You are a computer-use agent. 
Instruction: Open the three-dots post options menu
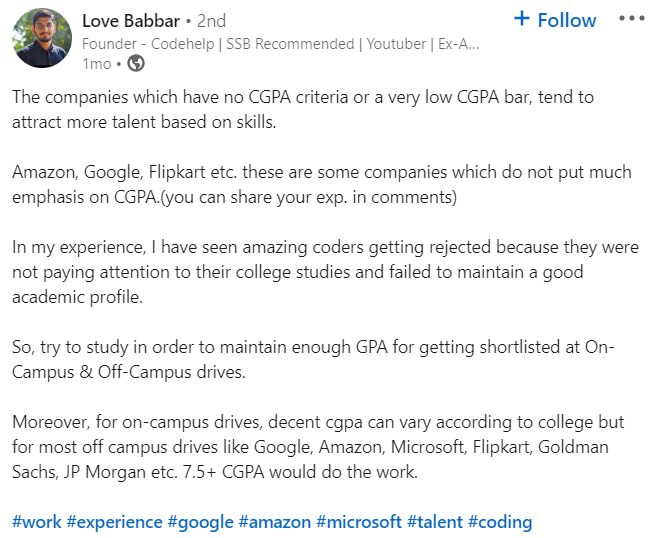click(632, 20)
